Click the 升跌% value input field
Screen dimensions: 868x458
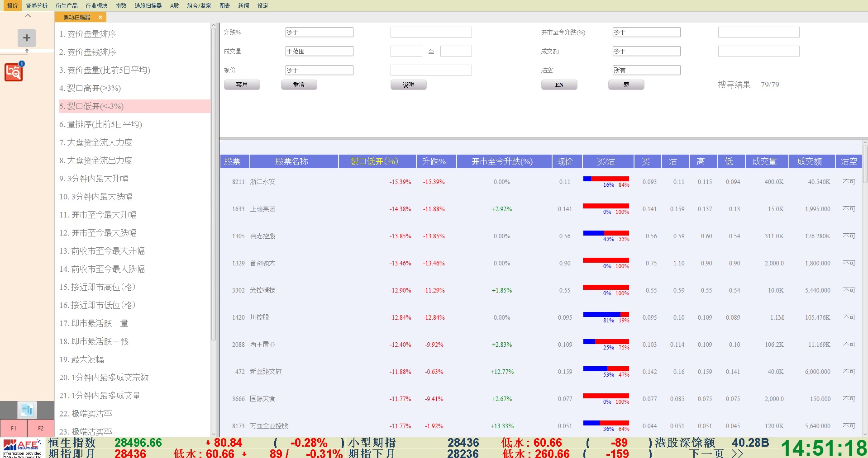431,32
